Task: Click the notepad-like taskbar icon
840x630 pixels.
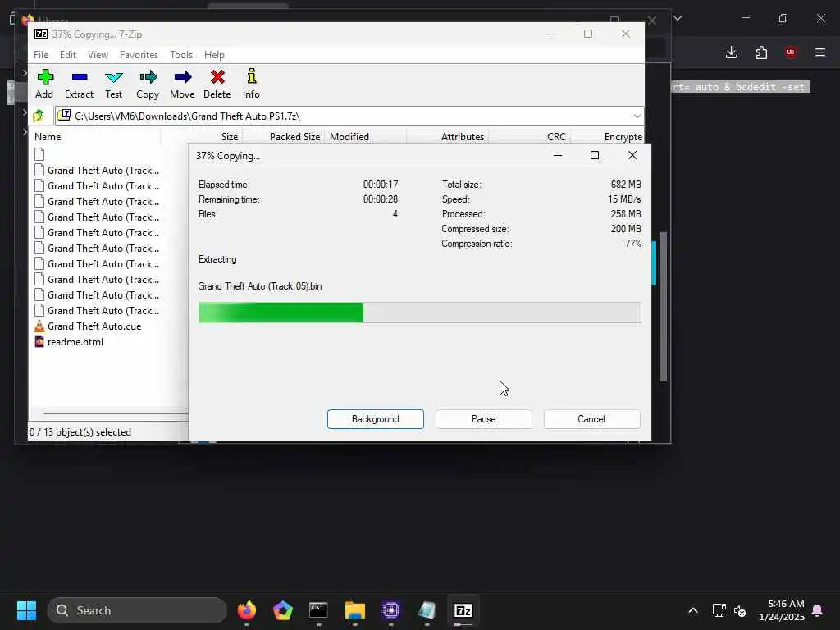Action: 427,610
